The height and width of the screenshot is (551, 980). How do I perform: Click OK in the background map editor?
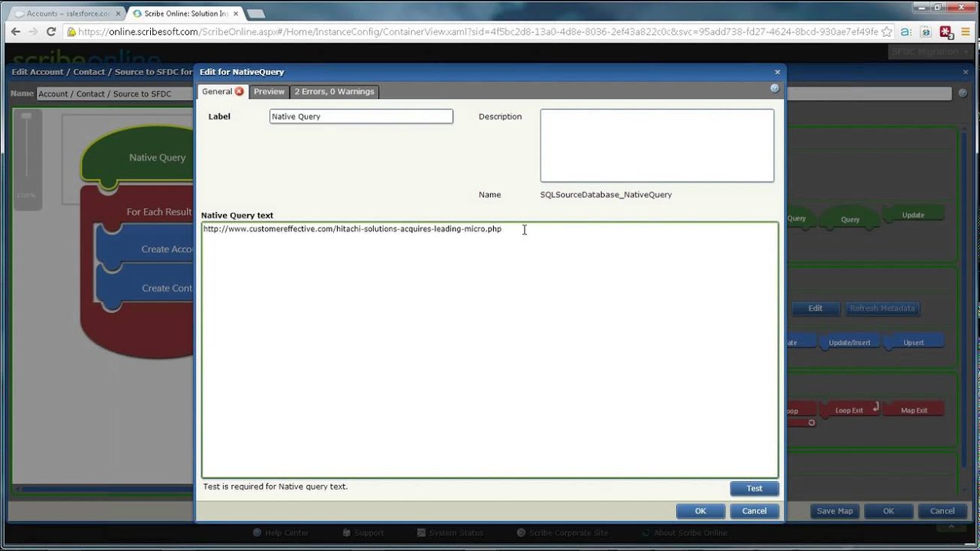point(888,511)
